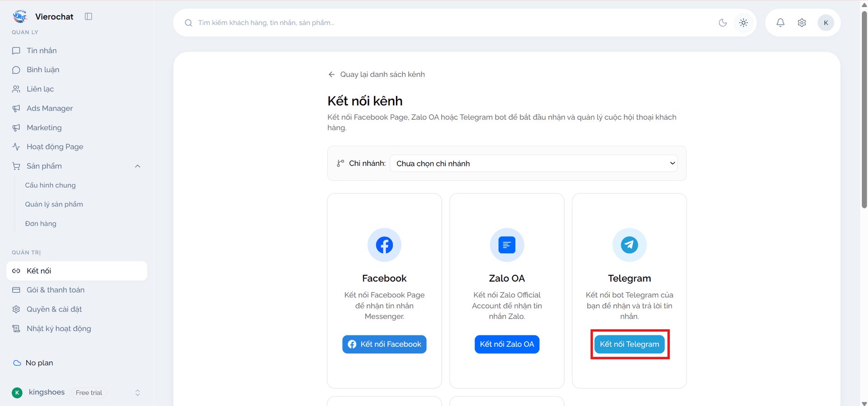This screenshot has height=406, width=868.
Task: Click Kết nối Zalo OA button
Action: tap(507, 344)
